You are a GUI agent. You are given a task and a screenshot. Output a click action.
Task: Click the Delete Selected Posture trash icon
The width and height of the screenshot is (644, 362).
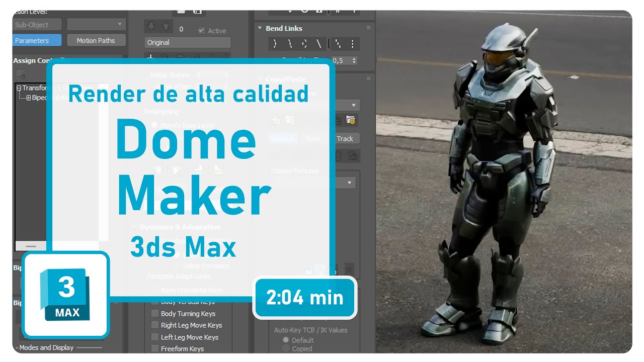[x=338, y=156]
